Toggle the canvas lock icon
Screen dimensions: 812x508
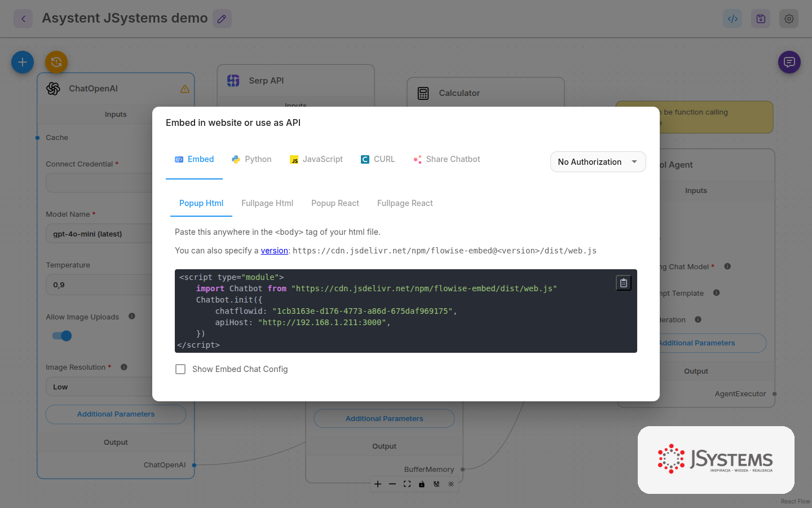coord(422,484)
